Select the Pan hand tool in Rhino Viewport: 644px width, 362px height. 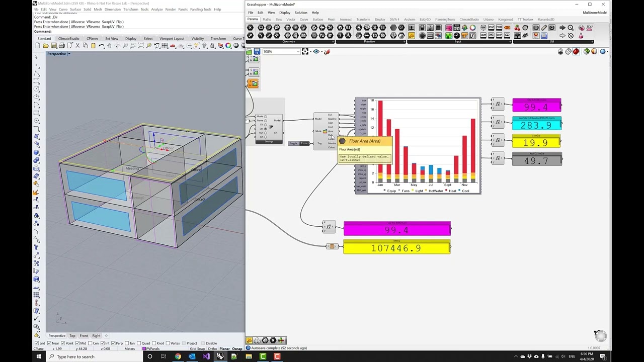[x=109, y=46]
